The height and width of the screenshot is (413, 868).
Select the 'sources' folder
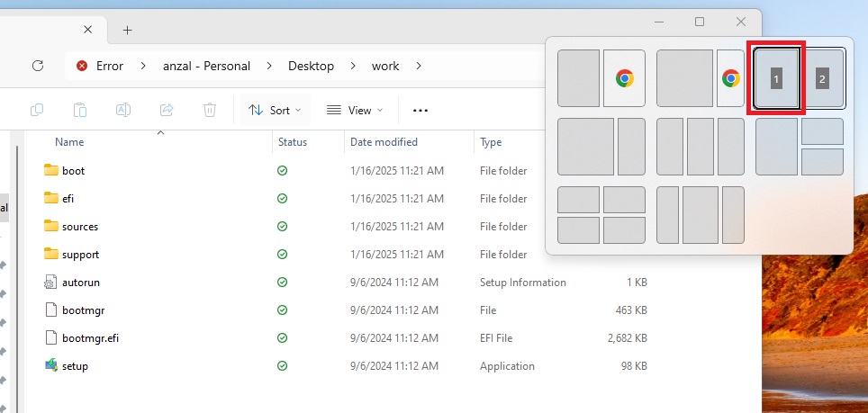(80, 227)
